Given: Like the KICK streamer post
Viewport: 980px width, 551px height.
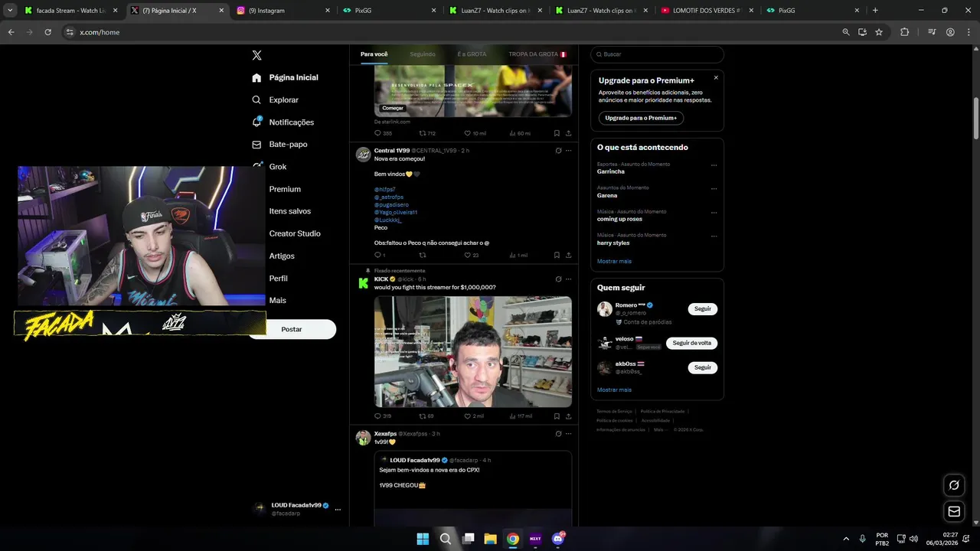Looking at the screenshot, I should pyautogui.click(x=467, y=416).
